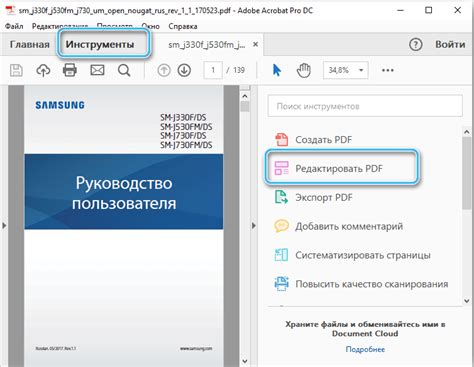Viewport: 474px width, 367px height.
Task: Click document scrollbar up arrow
Action: (x=245, y=96)
